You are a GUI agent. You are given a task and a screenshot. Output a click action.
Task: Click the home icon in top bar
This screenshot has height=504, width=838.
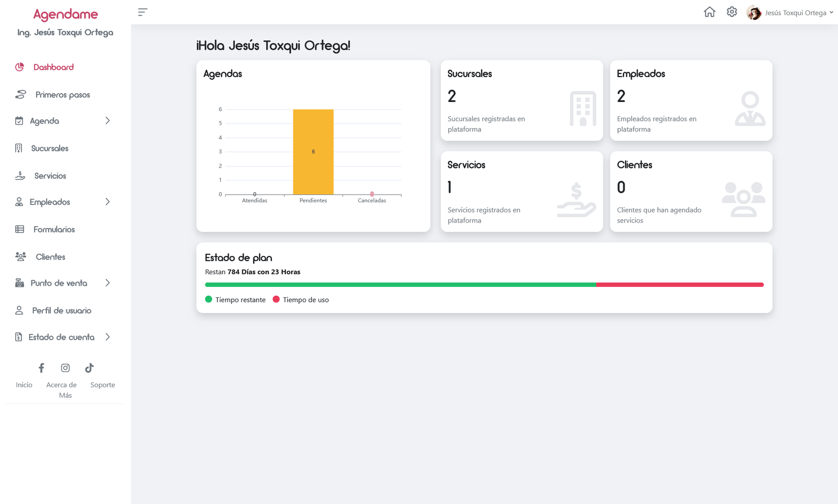709,12
